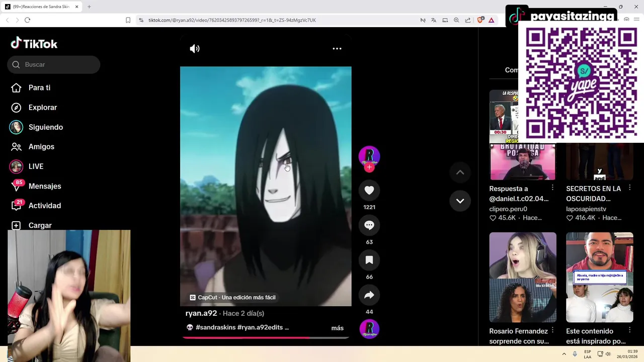Open the Actividad notifications
Image resolution: width=644 pixels, height=362 pixels.
[45, 206]
